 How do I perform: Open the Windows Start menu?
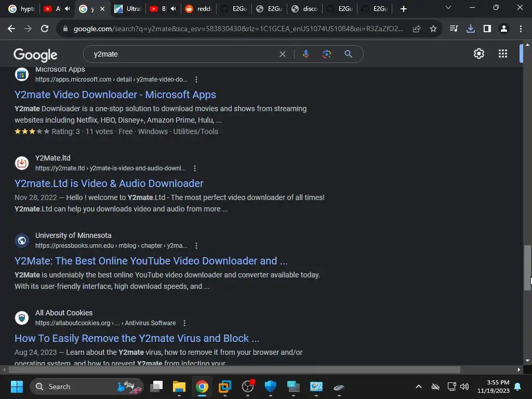coord(17,387)
